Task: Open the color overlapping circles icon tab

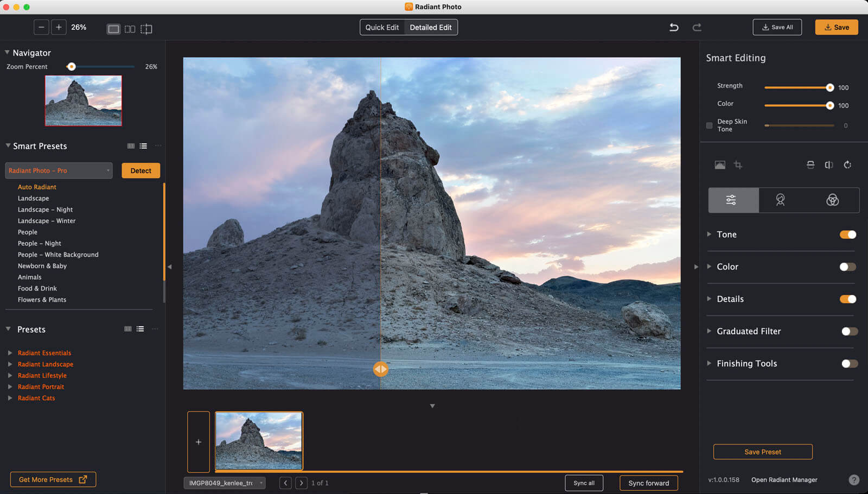Action: pos(832,200)
